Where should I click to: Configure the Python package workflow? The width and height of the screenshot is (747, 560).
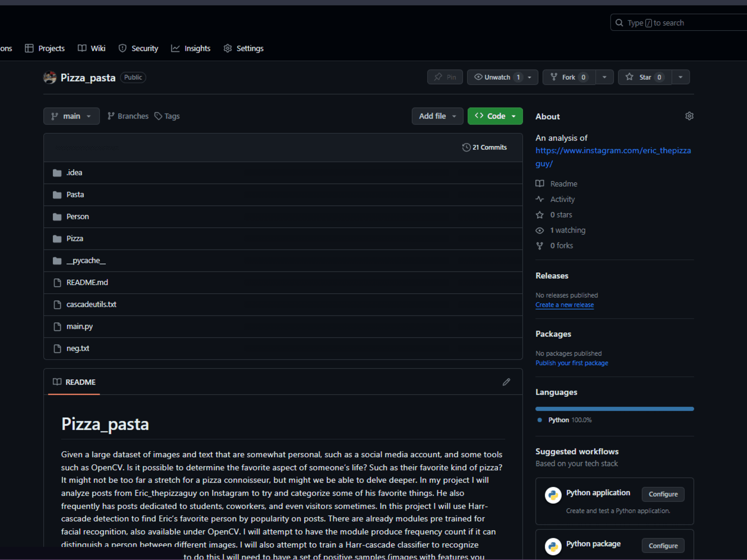663,546
